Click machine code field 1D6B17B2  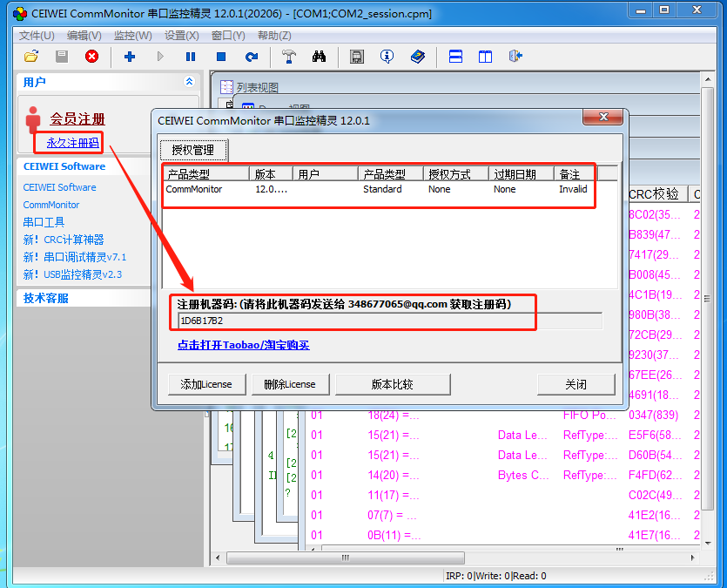coord(390,321)
